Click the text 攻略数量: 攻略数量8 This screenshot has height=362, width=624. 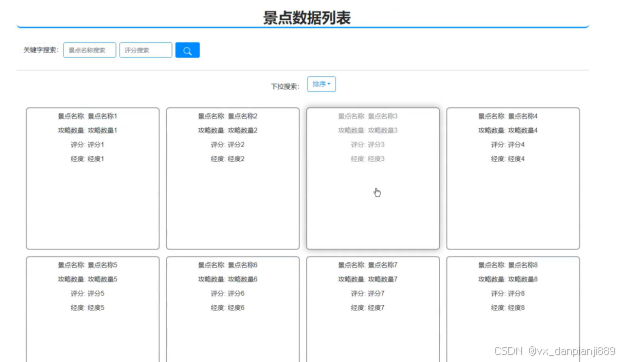(x=508, y=279)
